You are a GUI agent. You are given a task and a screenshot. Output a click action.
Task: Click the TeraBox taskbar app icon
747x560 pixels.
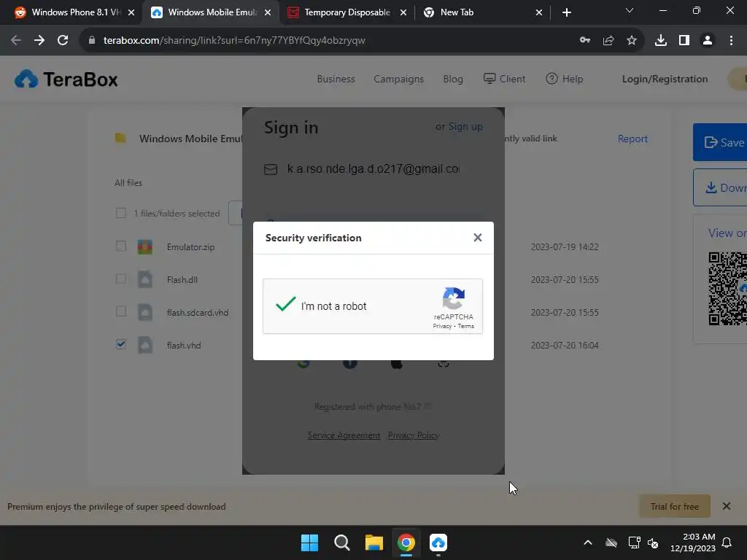438,542
